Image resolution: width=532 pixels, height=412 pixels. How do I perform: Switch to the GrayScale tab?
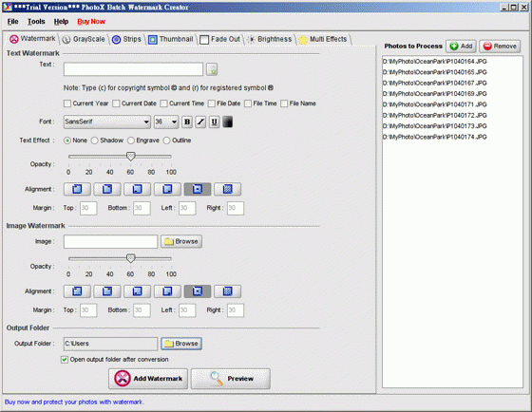point(85,39)
